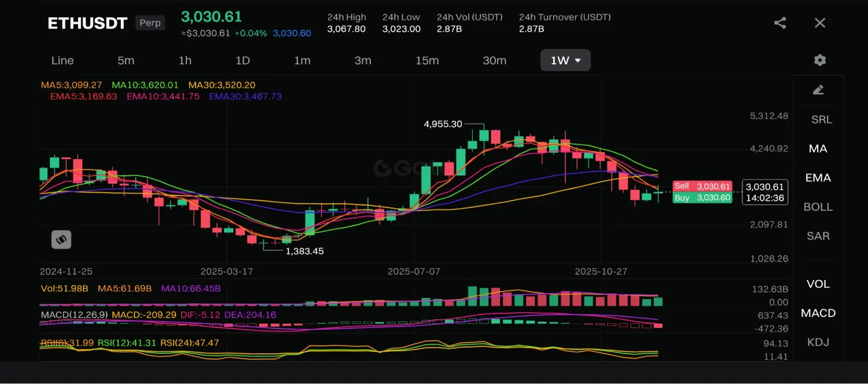The width and height of the screenshot is (868, 384).
Task: Click the 24h Vol (USDT) label
Action: [x=469, y=17]
